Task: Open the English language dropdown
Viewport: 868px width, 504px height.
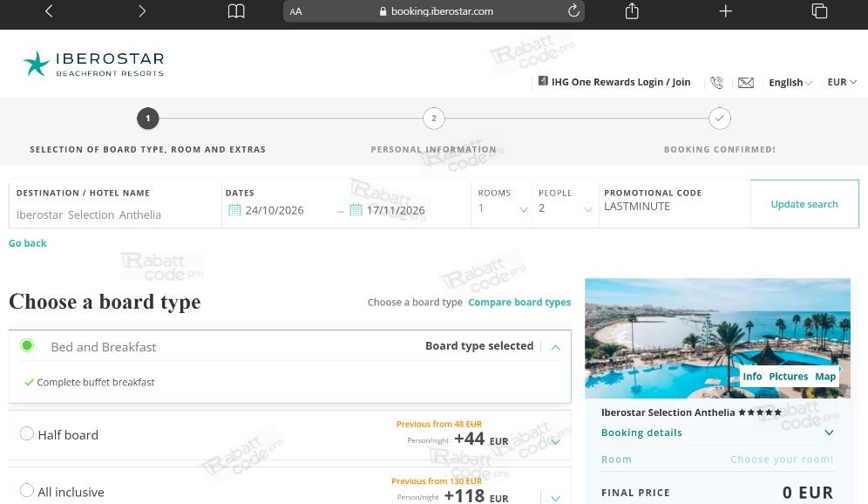Action: click(790, 83)
